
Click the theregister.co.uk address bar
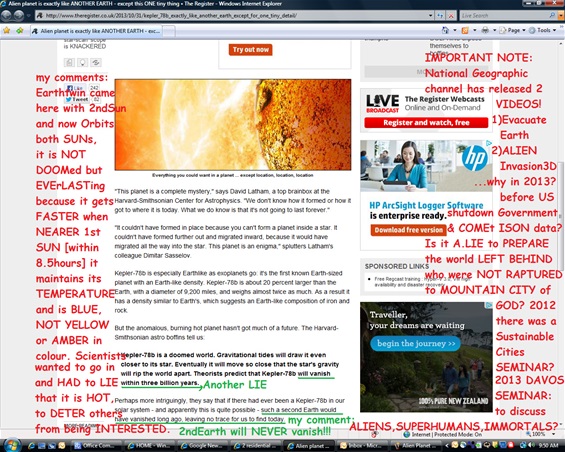click(231, 15)
